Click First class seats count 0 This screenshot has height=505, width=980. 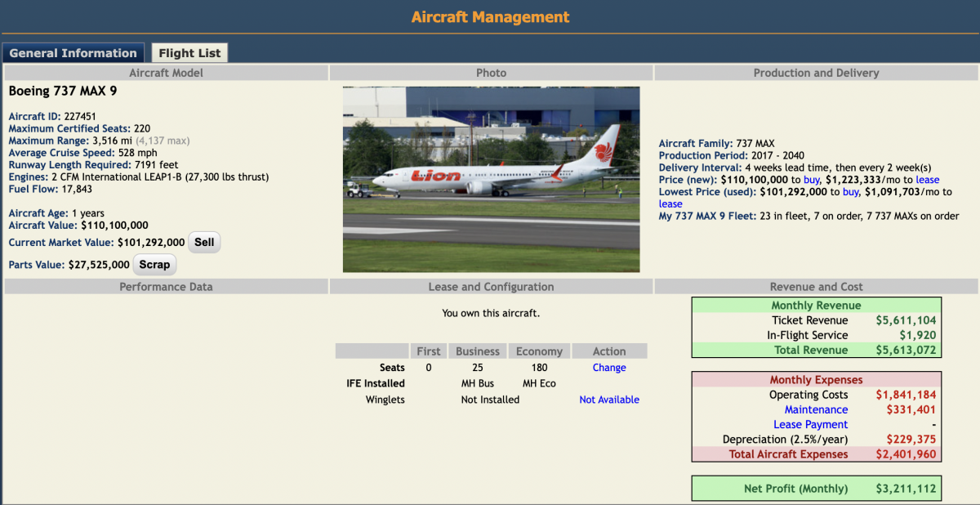pos(428,368)
